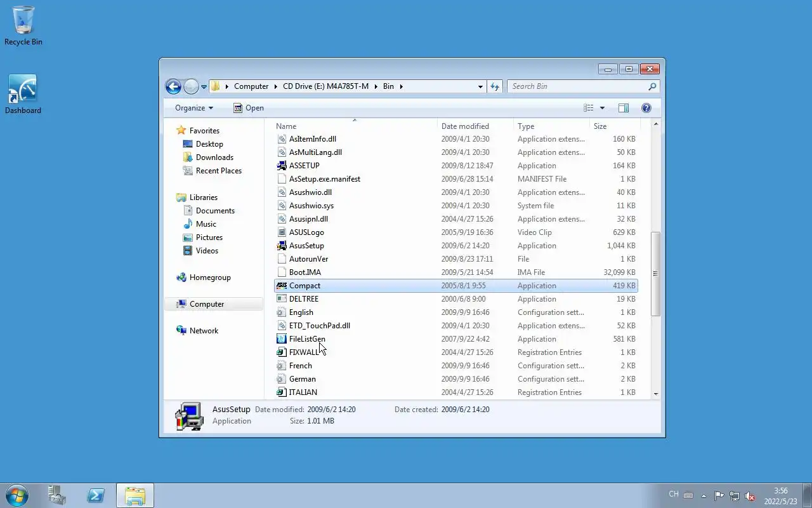Select the French configuration file icon
812x508 pixels.
[282, 366]
